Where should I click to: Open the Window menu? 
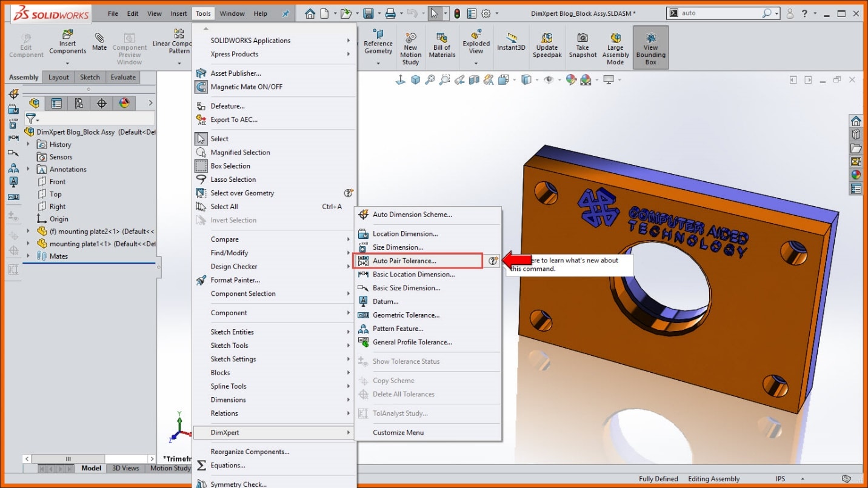pyautogui.click(x=232, y=13)
